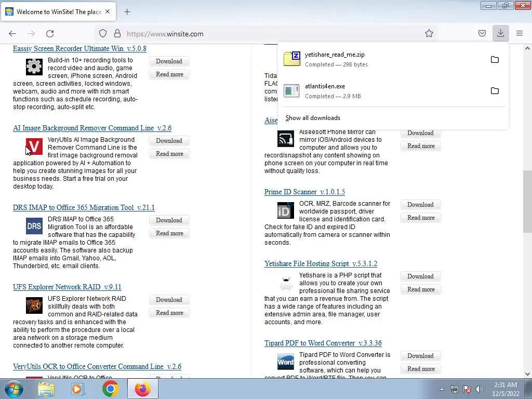532x399 pixels.
Task: Read more about Aiseesoft Phone Mirror
Action: pos(421,146)
